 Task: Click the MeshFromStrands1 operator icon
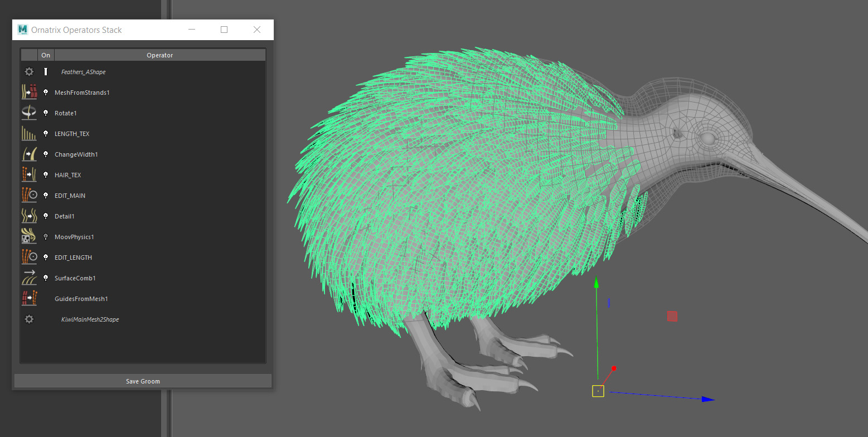(29, 92)
